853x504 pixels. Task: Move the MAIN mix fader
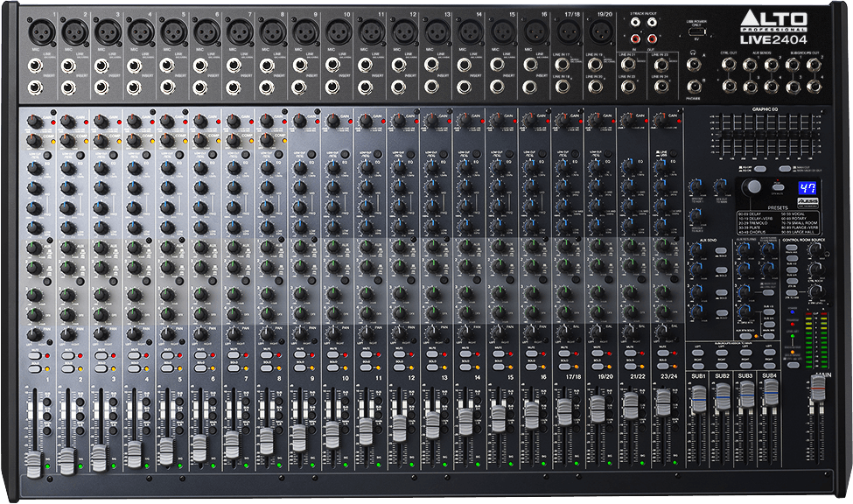tap(818, 388)
